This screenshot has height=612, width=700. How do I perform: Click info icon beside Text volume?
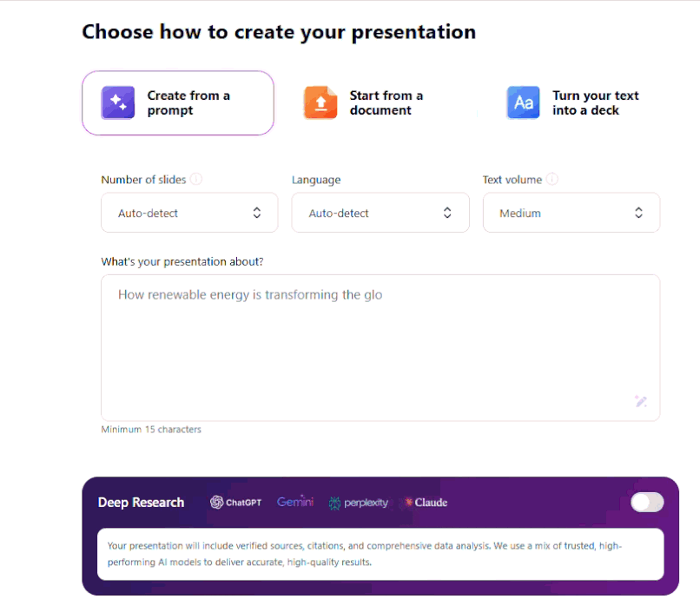[x=552, y=179]
